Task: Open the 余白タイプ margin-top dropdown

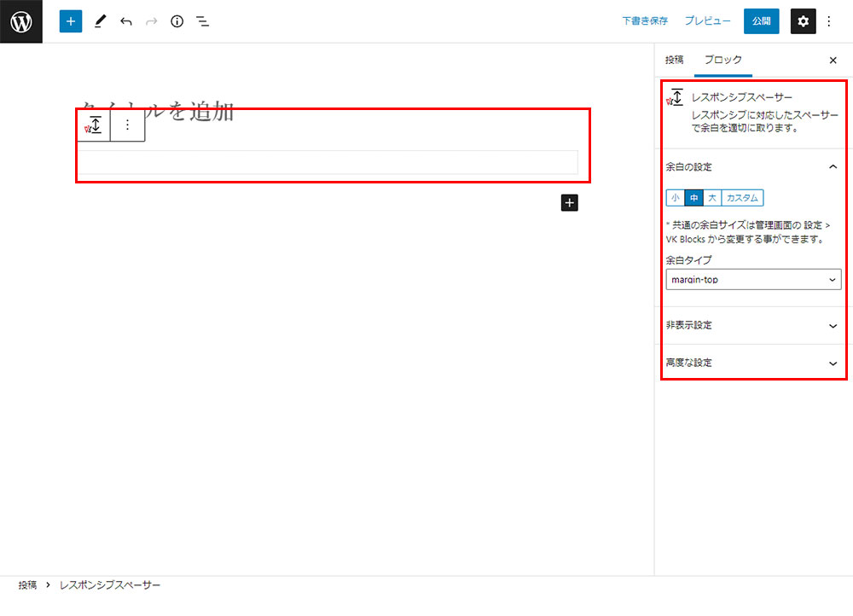Action: point(753,280)
